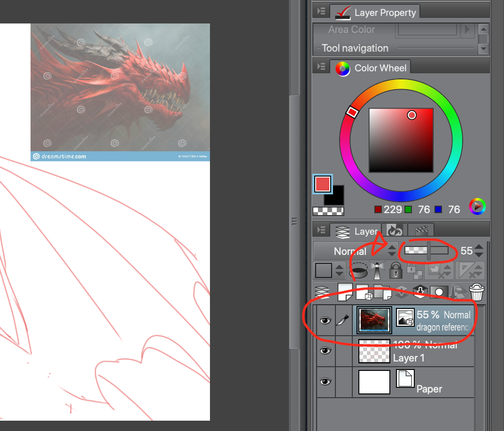
Task: Click the ruler display range icon
Action: (x=466, y=271)
